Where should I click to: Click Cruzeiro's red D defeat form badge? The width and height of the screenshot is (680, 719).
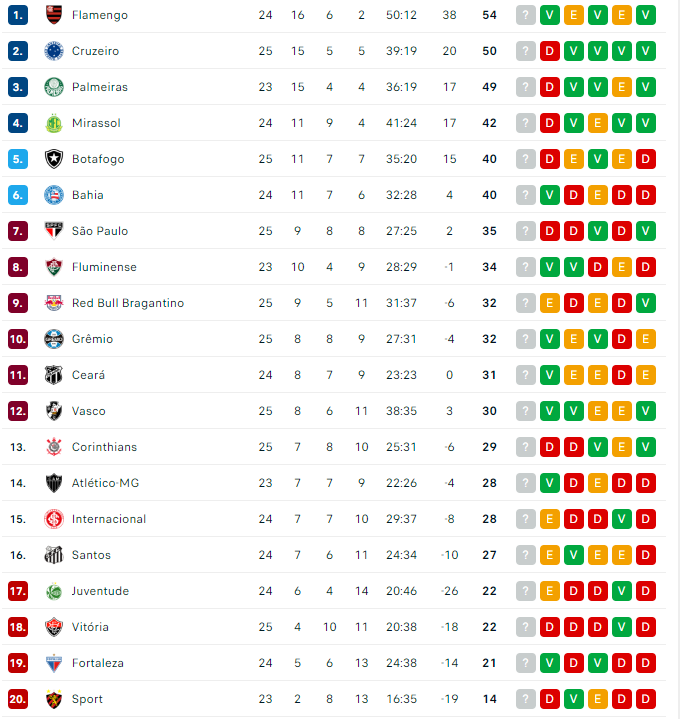click(549, 51)
